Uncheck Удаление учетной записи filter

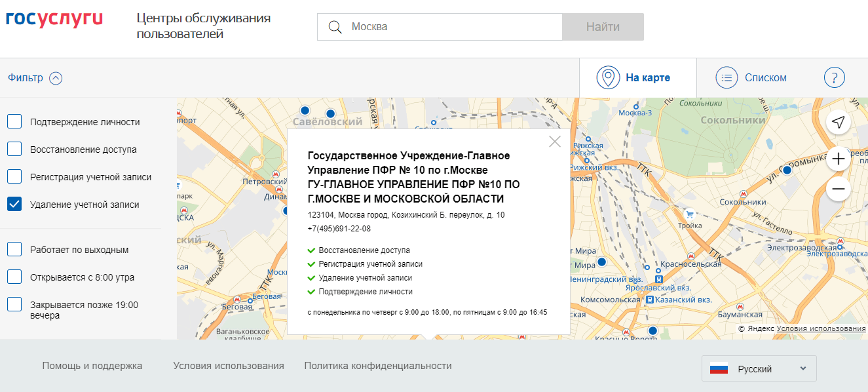pos(14,205)
